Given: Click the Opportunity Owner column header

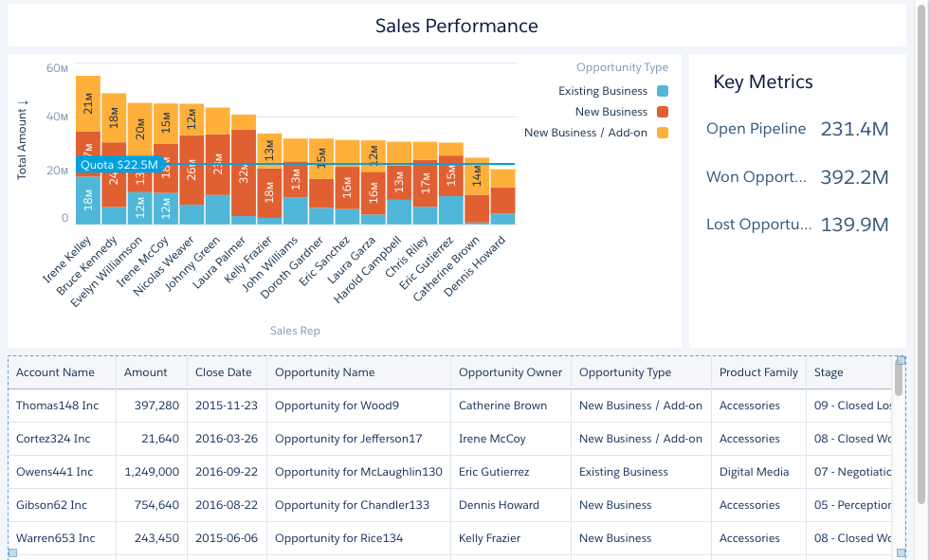Looking at the screenshot, I should click(x=511, y=372).
